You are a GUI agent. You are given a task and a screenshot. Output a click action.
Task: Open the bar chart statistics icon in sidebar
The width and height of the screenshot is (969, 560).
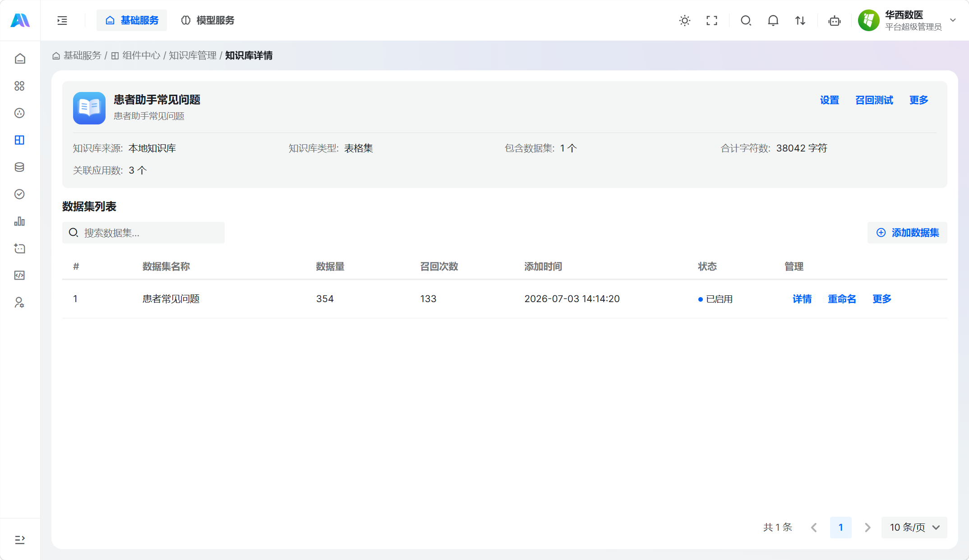tap(19, 221)
